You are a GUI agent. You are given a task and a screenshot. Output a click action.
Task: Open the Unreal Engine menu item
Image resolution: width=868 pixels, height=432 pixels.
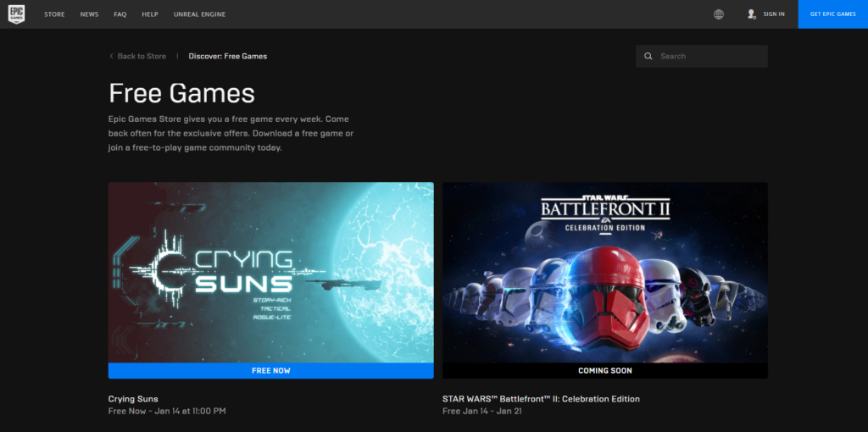tap(199, 14)
